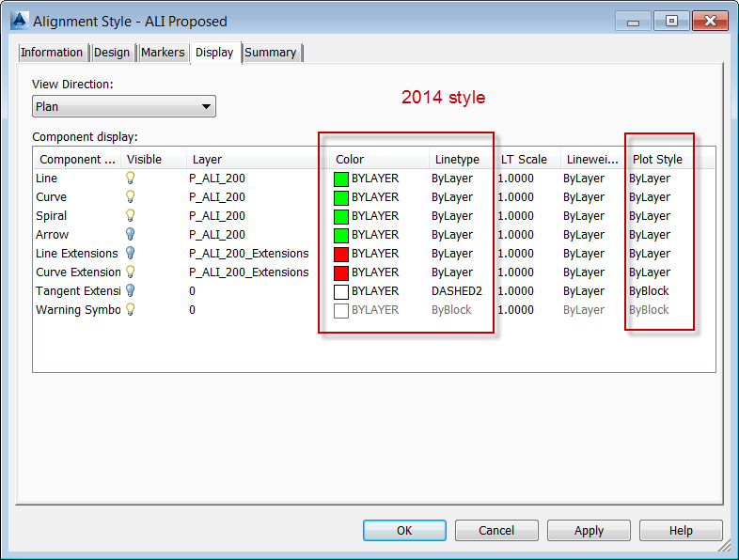Open the Information tab

pos(52,53)
